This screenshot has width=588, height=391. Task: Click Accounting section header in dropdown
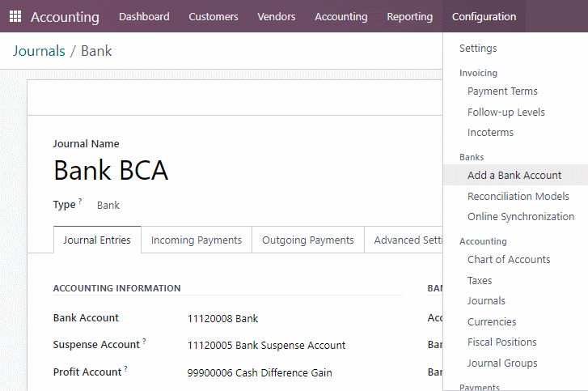pyautogui.click(x=483, y=241)
